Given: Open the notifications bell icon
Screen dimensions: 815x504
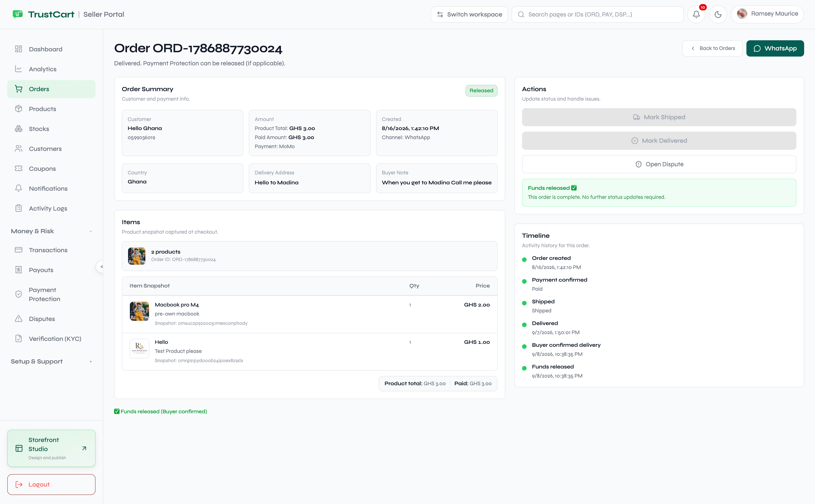Looking at the screenshot, I should [x=696, y=14].
